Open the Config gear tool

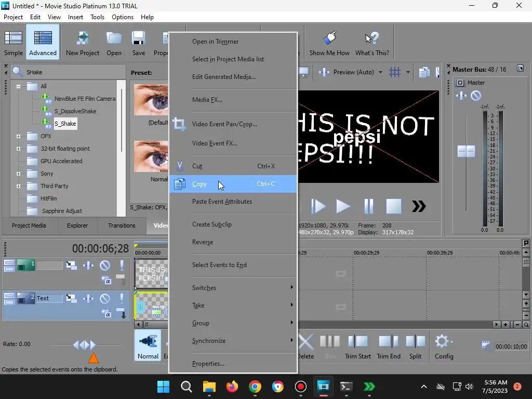pos(444,347)
